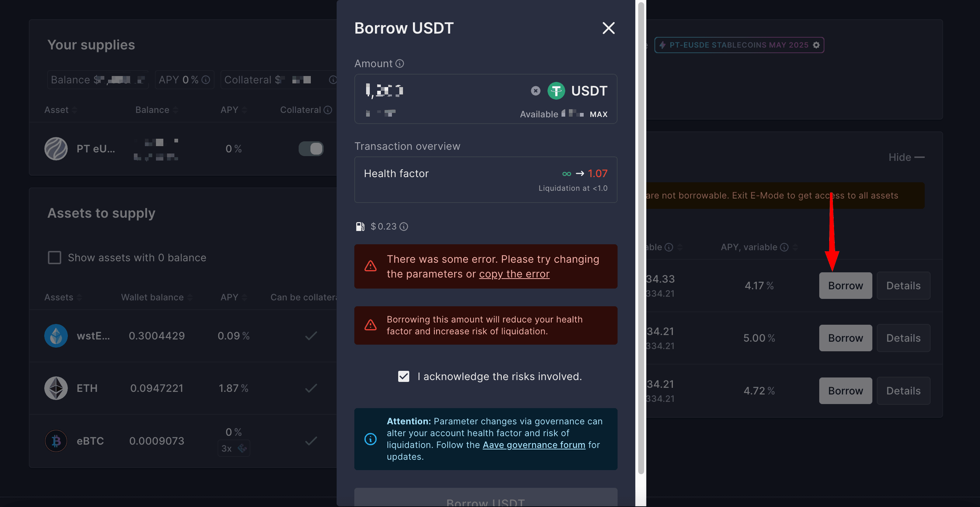
Task: Click Borrow in 5.00 % row
Action: pyautogui.click(x=845, y=338)
